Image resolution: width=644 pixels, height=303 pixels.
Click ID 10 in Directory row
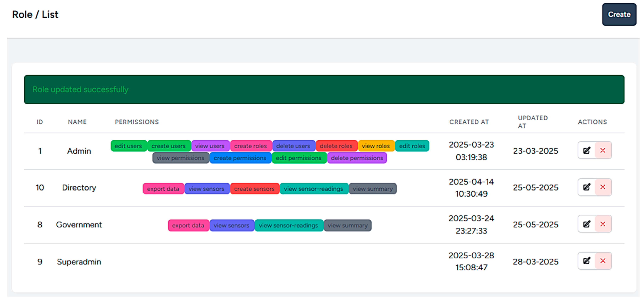coord(40,188)
